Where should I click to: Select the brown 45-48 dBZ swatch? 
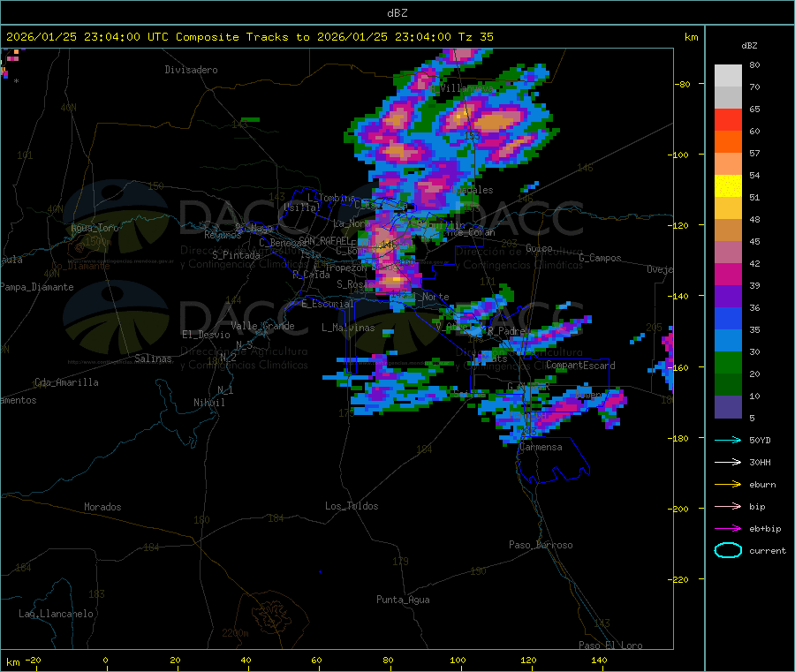(x=728, y=230)
